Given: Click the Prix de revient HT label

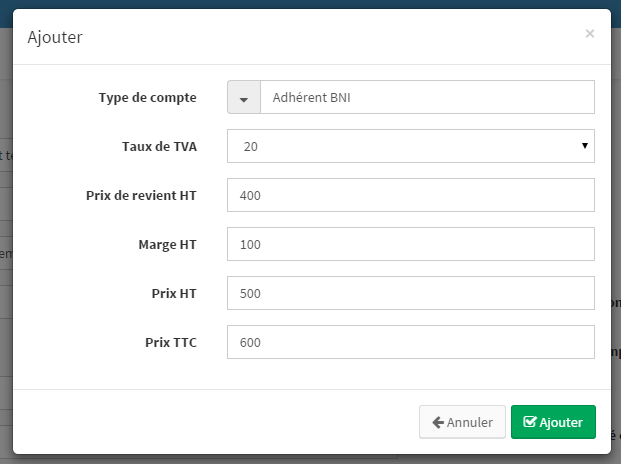Looking at the screenshot, I should (141, 196).
